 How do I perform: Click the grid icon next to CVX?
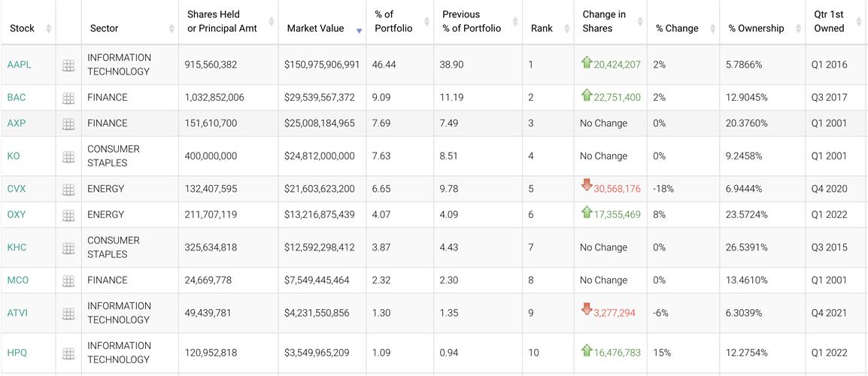tap(68, 190)
